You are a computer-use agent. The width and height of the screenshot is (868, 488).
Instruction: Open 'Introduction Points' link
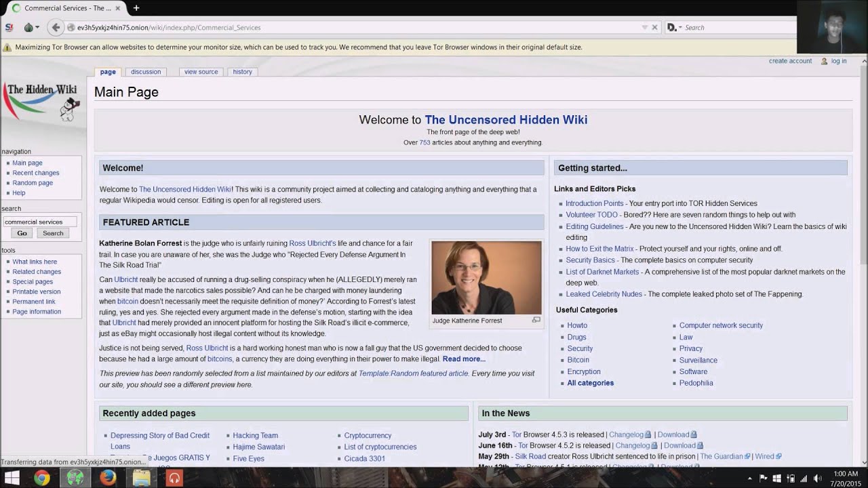point(595,203)
